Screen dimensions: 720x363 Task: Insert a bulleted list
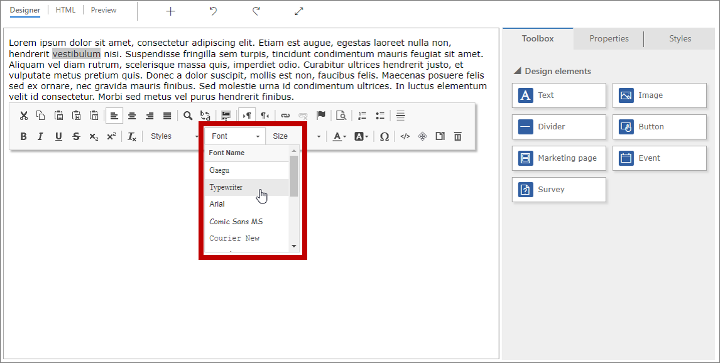click(380, 116)
